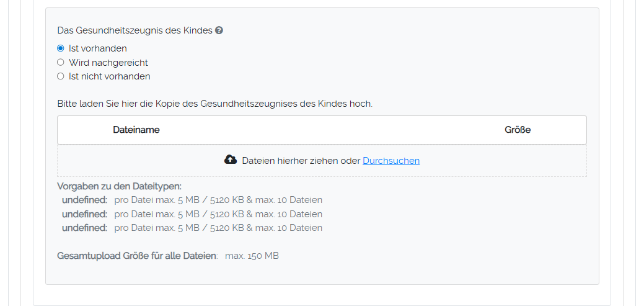This screenshot has height=306, width=644.
Task: Click the "Vorgaben zu den Dateitypen" heading
Action: point(119,186)
